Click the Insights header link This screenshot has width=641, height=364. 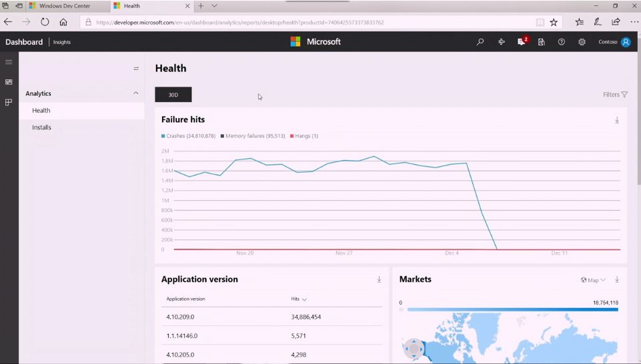click(x=62, y=42)
